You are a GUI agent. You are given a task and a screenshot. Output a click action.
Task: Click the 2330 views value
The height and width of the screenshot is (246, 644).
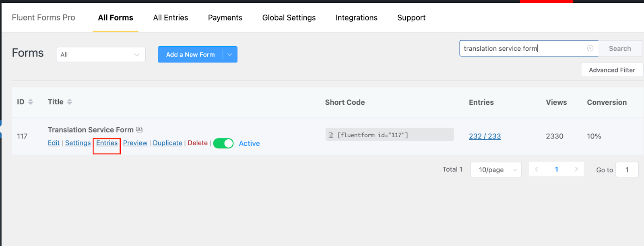(555, 136)
